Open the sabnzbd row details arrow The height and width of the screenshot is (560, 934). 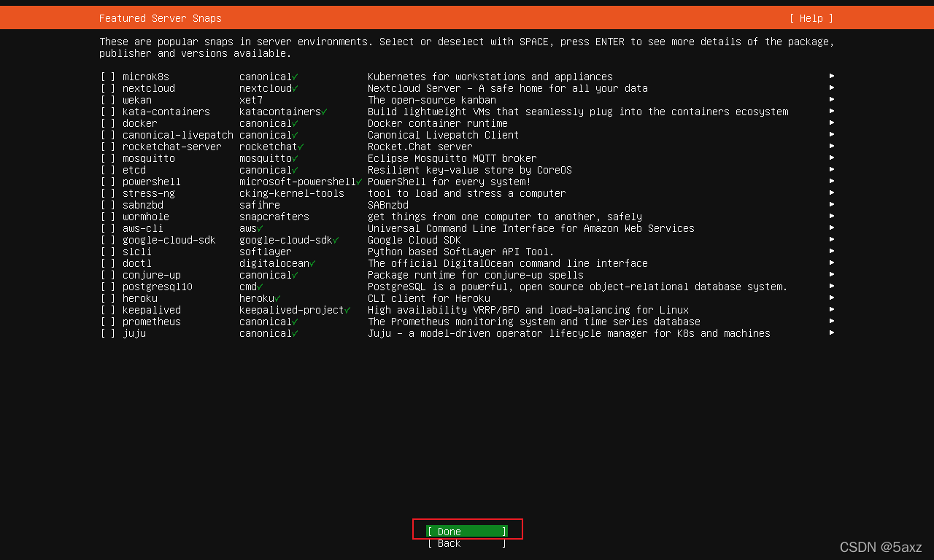point(832,204)
